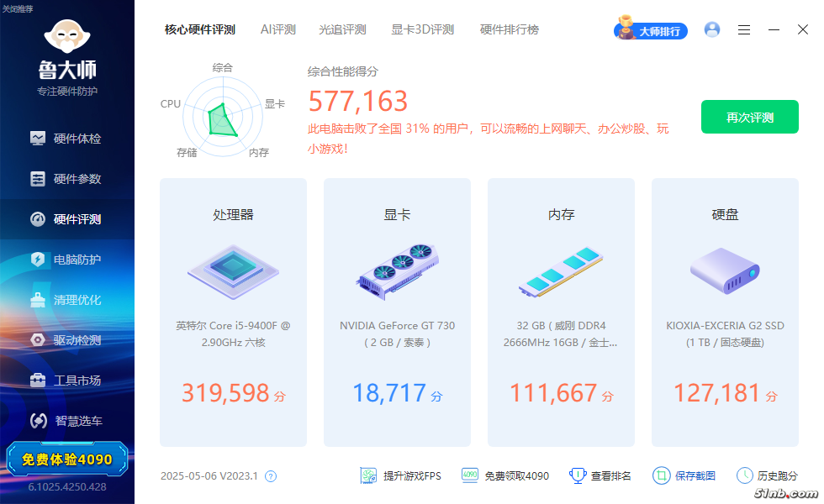The width and height of the screenshot is (824, 504).
Task: Open the hardware parameters (硬件参数) sidebar icon
Action: pyautogui.click(x=38, y=179)
